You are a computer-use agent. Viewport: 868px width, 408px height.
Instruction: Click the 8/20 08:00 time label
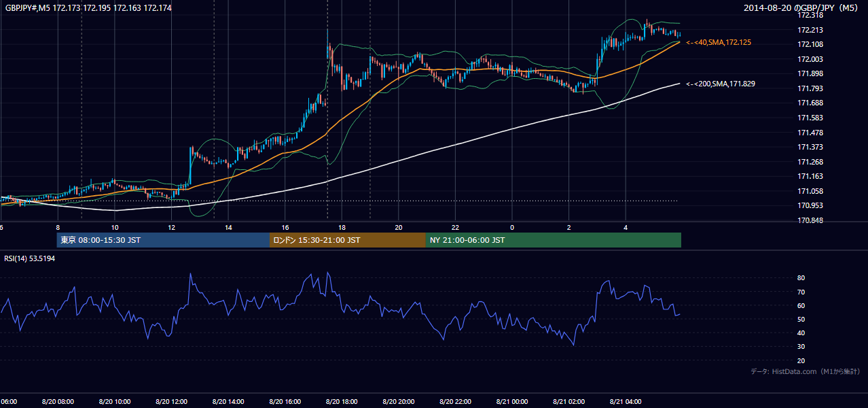pyautogui.click(x=58, y=402)
